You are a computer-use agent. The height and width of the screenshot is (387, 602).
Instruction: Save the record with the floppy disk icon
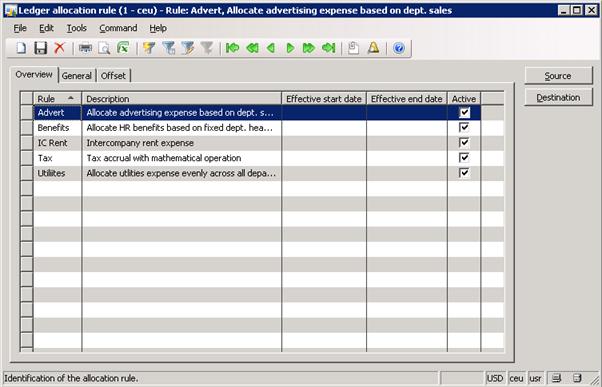pyautogui.click(x=40, y=48)
